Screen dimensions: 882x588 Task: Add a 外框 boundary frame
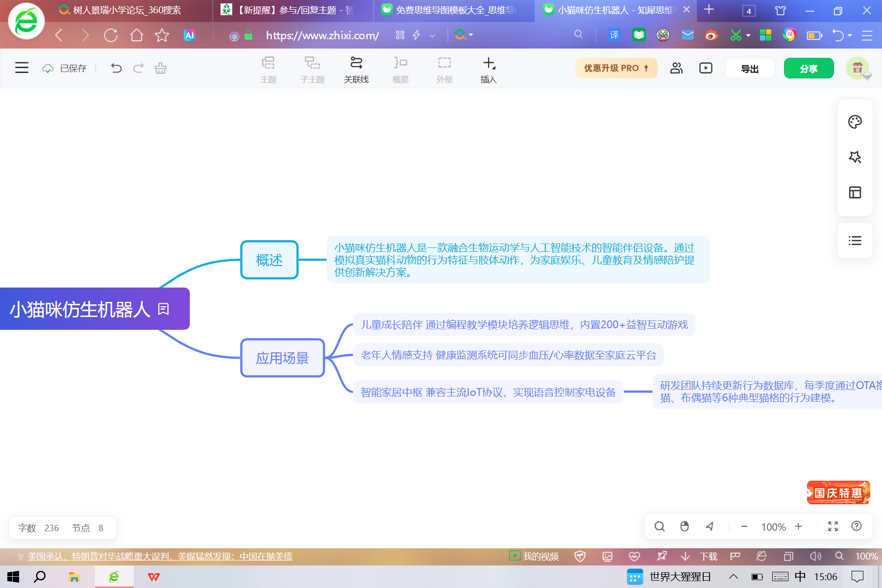[x=444, y=70]
